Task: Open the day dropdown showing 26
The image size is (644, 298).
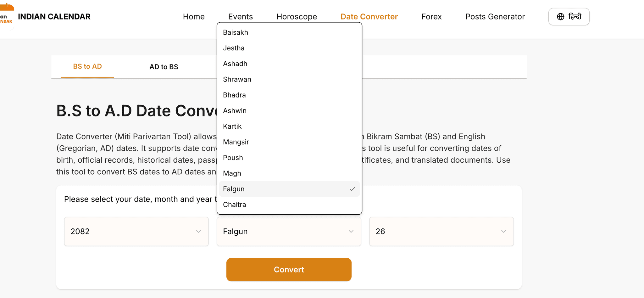Action: [x=441, y=231]
